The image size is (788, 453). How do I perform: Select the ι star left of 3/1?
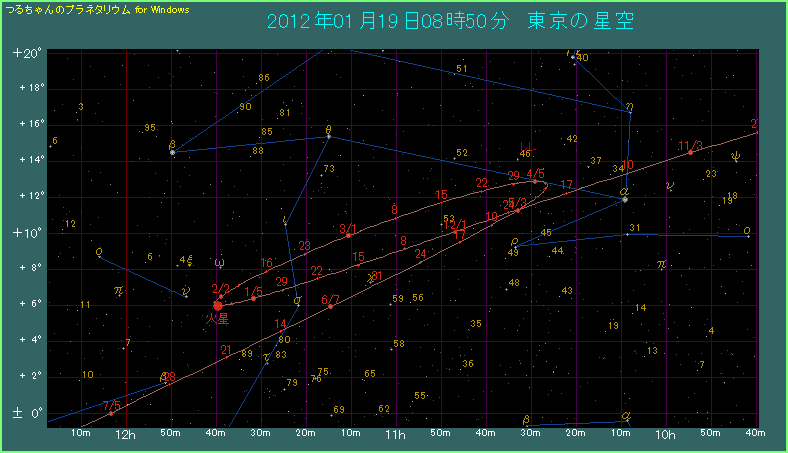(x=285, y=223)
